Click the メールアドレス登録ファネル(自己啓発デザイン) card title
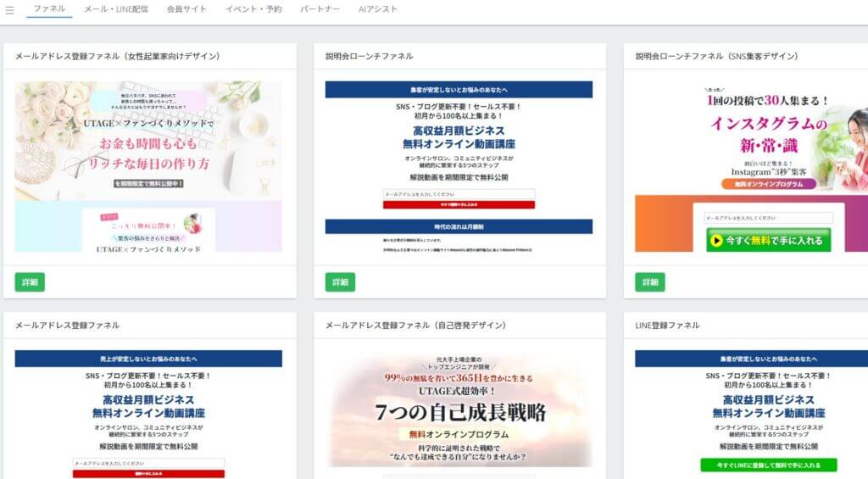The image size is (868, 479). [415, 325]
